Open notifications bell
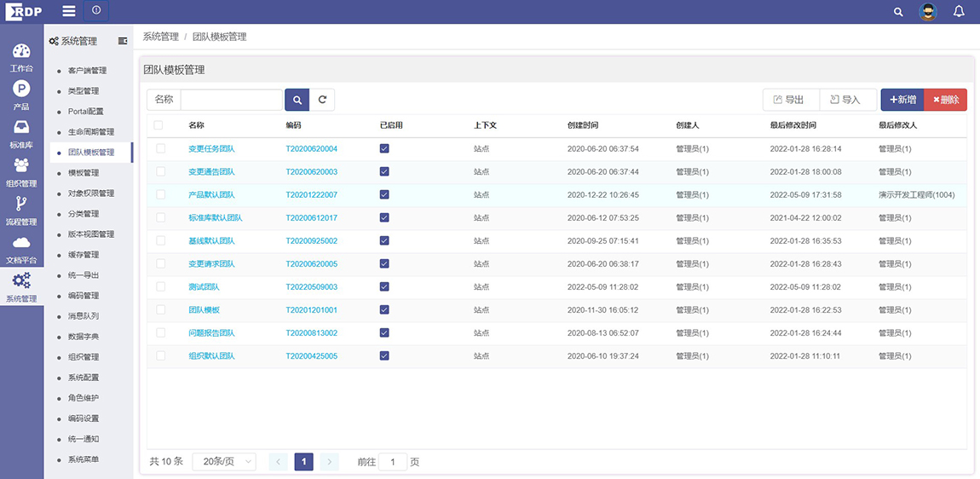The height and width of the screenshot is (479, 980). (959, 11)
